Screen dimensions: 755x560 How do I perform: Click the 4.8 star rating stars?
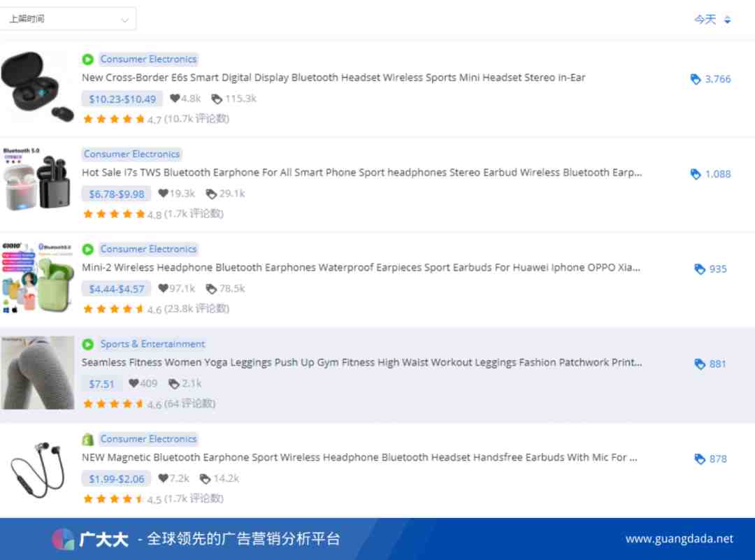pos(114,214)
